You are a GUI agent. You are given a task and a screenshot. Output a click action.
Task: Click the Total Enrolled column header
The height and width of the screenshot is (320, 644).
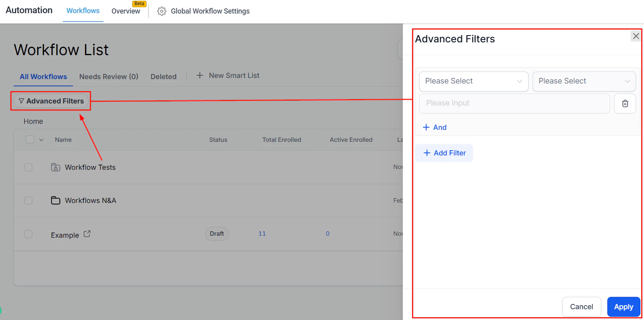pos(281,140)
